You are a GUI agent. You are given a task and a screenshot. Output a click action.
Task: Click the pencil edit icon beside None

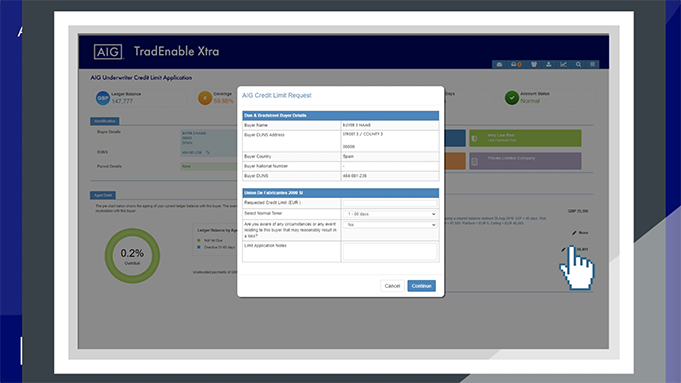(x=574, y=233)
